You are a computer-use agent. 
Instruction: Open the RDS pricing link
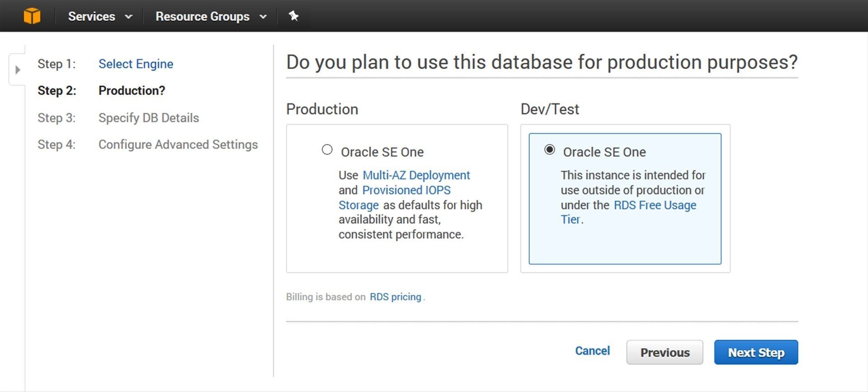tap(396, 297)
